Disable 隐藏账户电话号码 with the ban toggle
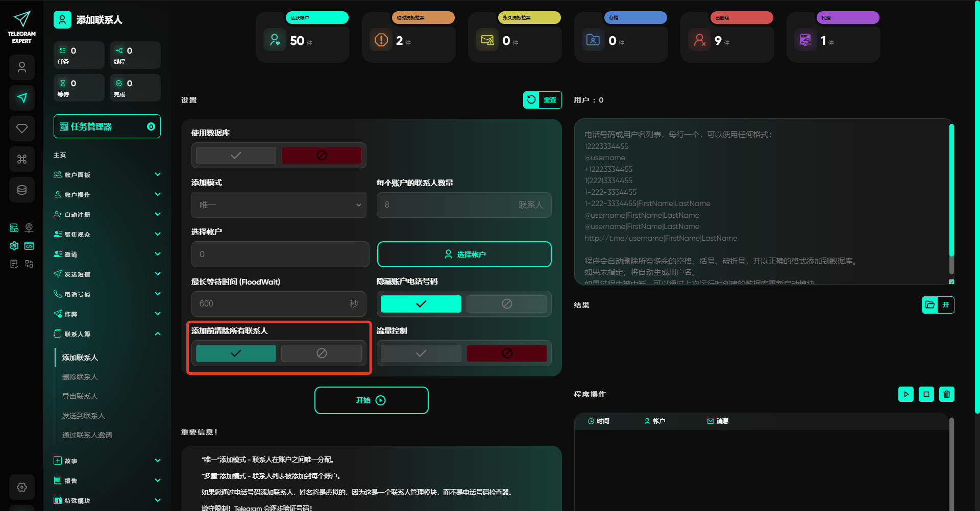 point(506,304)
